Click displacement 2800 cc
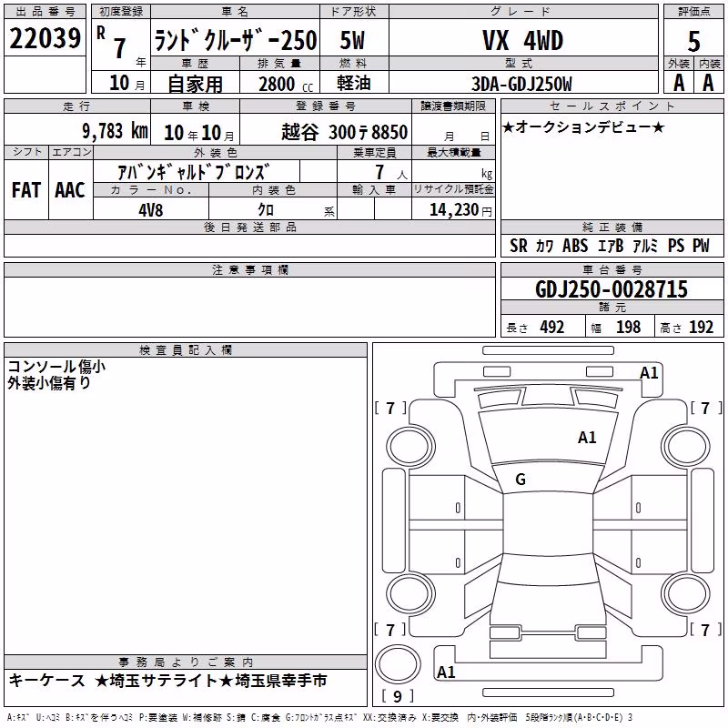This screenshot has width=728, height=728. click(286, 84)
